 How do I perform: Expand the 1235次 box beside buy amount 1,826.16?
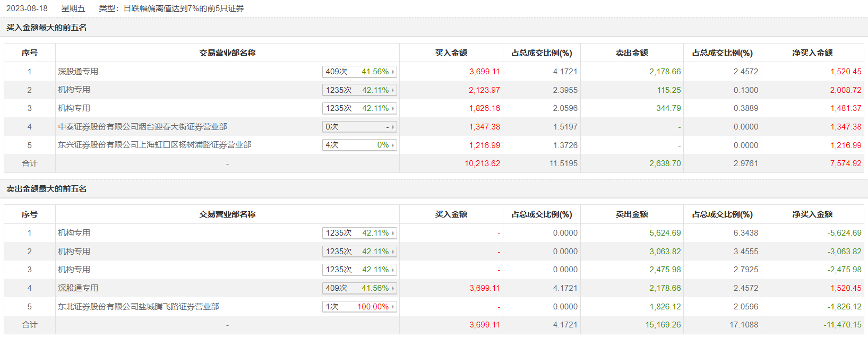(359, 108)
